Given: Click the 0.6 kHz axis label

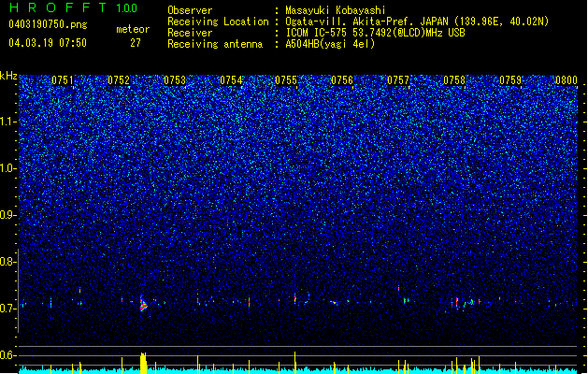Looking at the screenshot, I should click(8, 355).
